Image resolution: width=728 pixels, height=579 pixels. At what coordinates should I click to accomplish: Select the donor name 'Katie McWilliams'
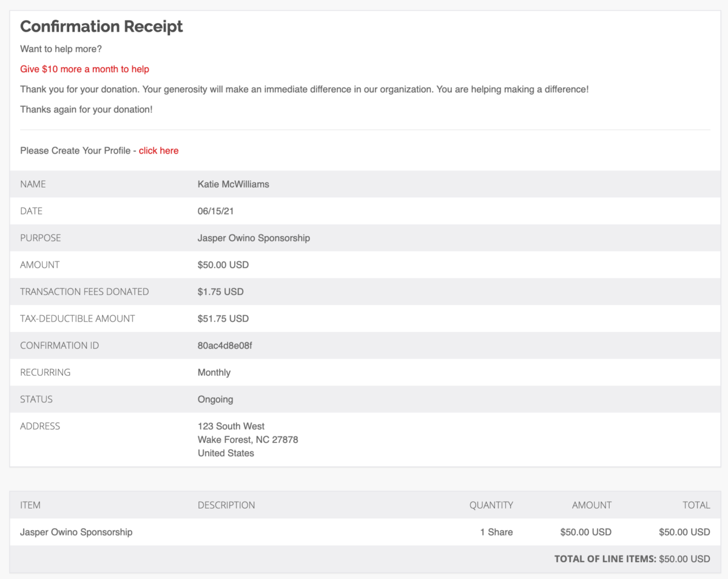point(233,184)
